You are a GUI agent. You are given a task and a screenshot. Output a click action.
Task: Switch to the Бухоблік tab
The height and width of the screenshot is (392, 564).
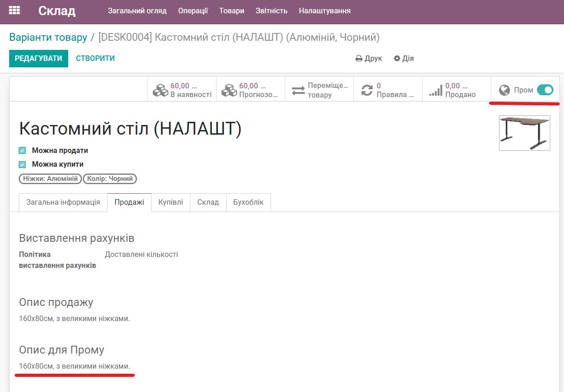(x=248, y=202)
